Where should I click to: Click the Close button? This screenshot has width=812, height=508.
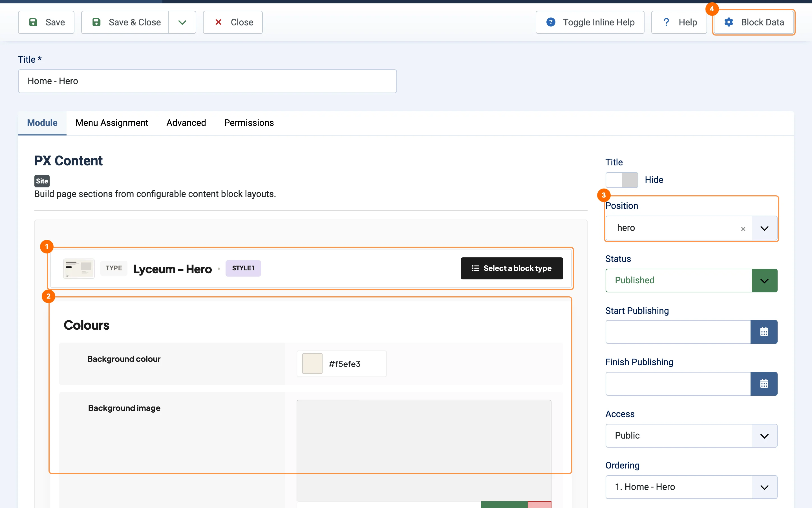233,22
